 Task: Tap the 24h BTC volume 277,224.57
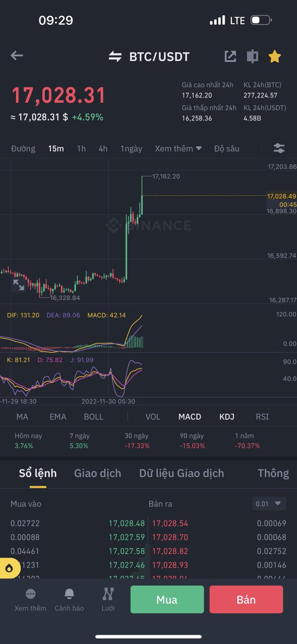261,95
